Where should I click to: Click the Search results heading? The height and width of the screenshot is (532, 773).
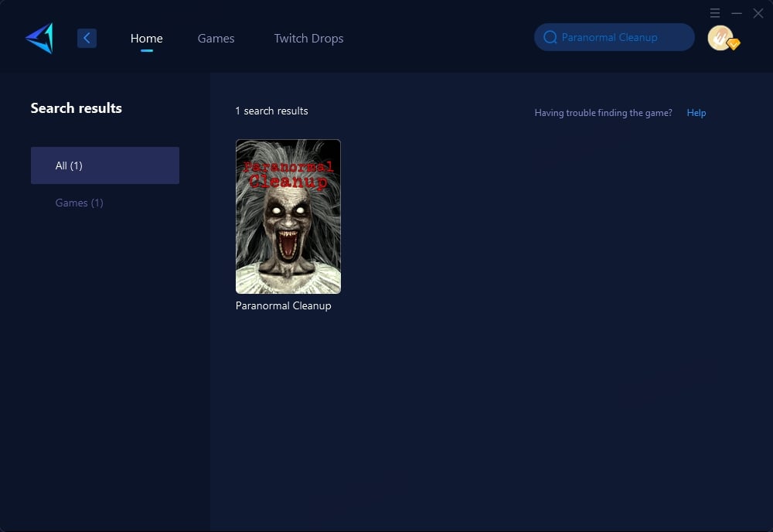pyautogui.click(x=77, y=108)
